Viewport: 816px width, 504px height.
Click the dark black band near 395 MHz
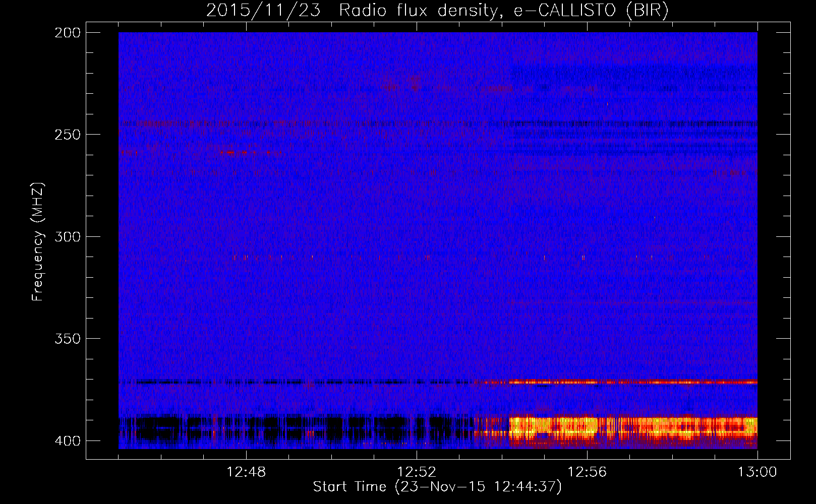pyautogui.click(x=298, y=428)
